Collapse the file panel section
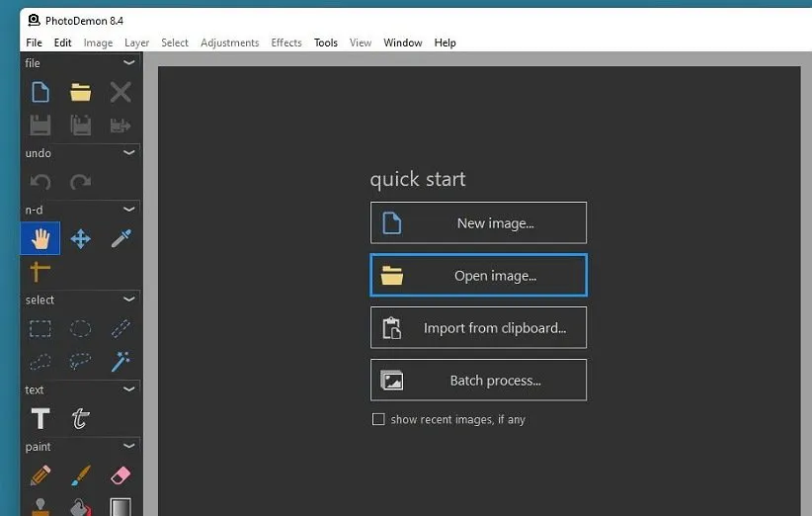 point(128,63)
